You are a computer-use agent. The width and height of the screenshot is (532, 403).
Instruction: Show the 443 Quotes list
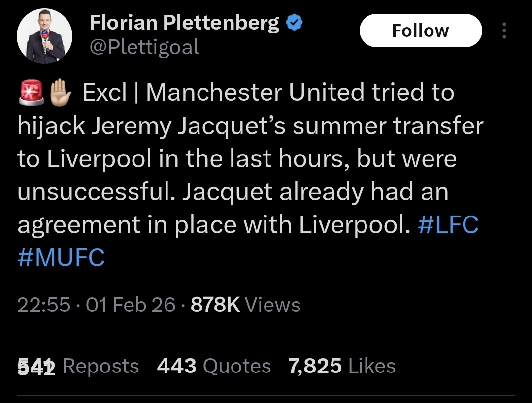pyautogui.click(x=214, y=366)
